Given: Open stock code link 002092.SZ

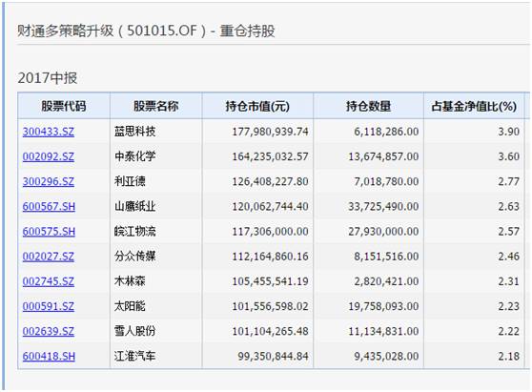Looking at the screenshot, I should pyautogui.click(x=49, y=156).
